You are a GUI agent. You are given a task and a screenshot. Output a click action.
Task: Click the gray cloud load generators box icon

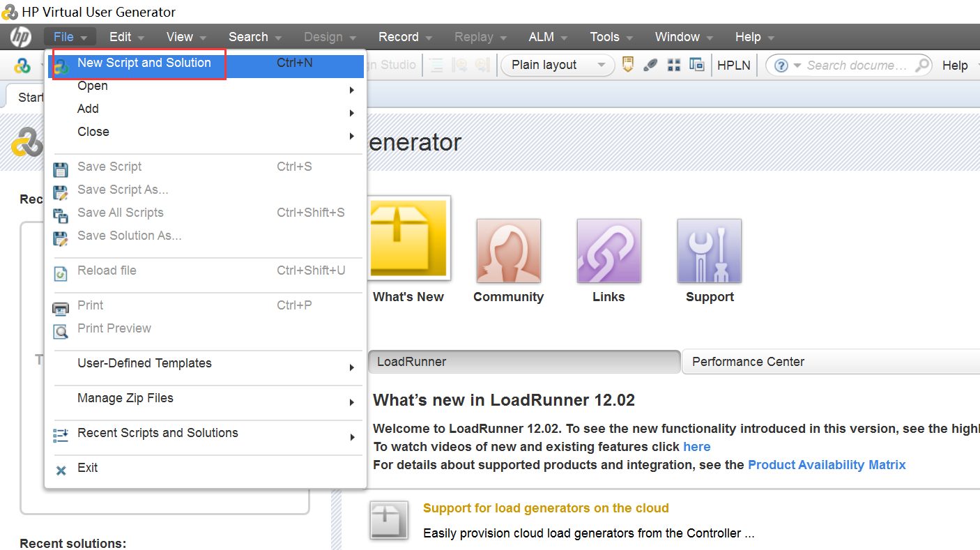[x=389, y=521]
